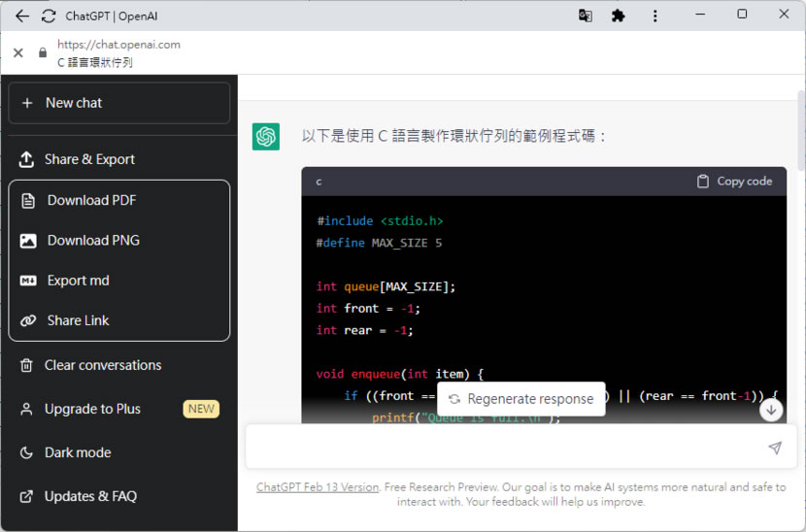Open the translate page icon
The width and height of the screenshot is (806, 532).
pyautogui.click(x=585, y=16)
